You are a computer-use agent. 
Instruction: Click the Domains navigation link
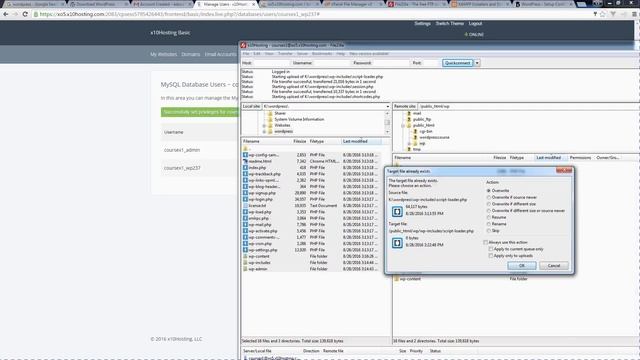(x=191, y=54)
